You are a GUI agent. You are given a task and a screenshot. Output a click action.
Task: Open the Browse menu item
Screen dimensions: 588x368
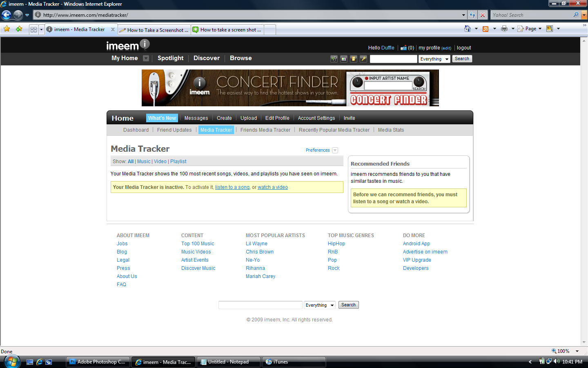241,58
